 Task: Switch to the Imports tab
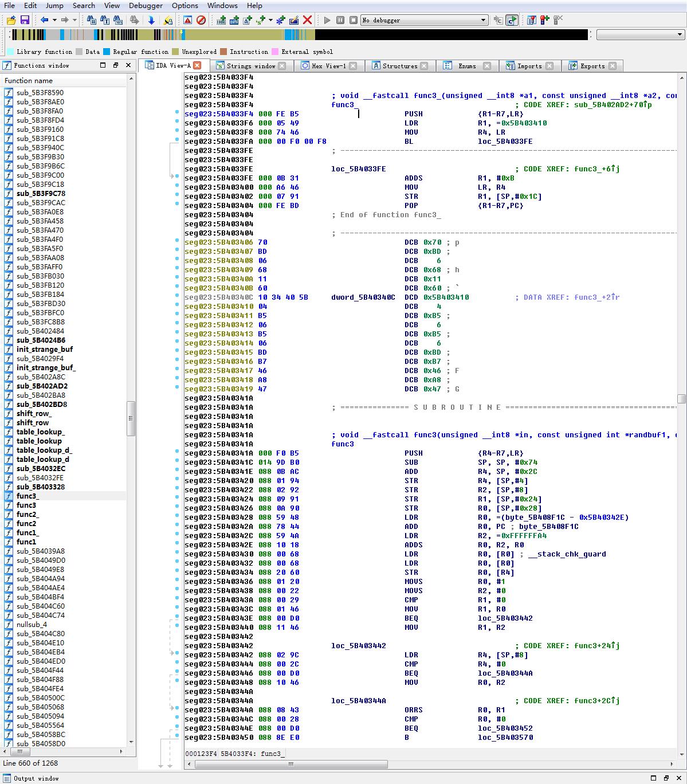click(529, 66)
